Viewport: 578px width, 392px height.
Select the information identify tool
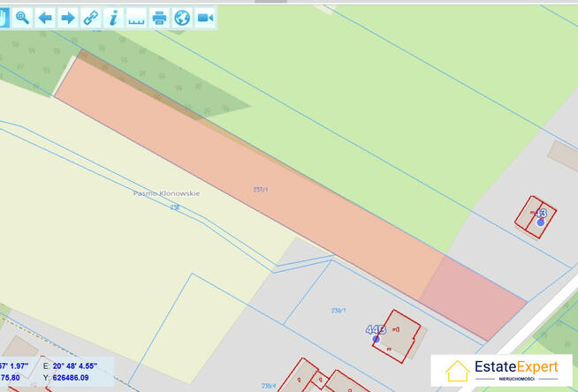pyautogui.click(x=113, y=18)
